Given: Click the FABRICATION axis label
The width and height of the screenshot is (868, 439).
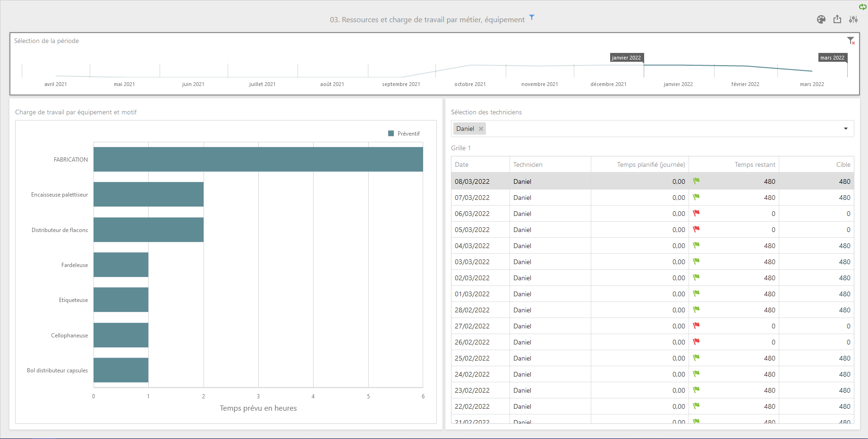Looking at the screenshot, I should (71, 160).
